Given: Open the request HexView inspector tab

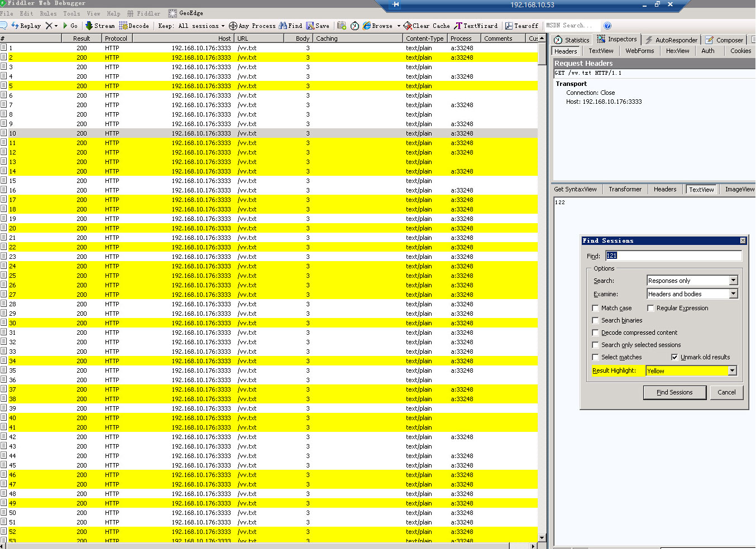Looking at the screenshot, I should 677,51.
